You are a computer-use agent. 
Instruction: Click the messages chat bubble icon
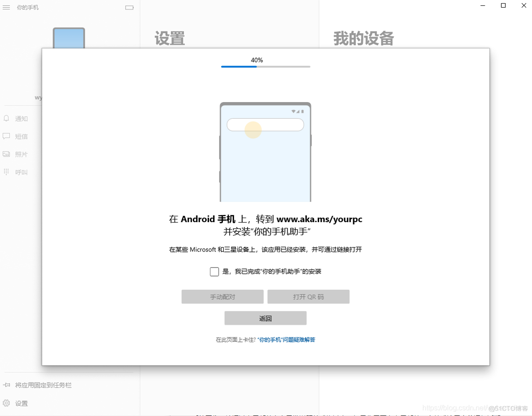click(x=6, y=136)
